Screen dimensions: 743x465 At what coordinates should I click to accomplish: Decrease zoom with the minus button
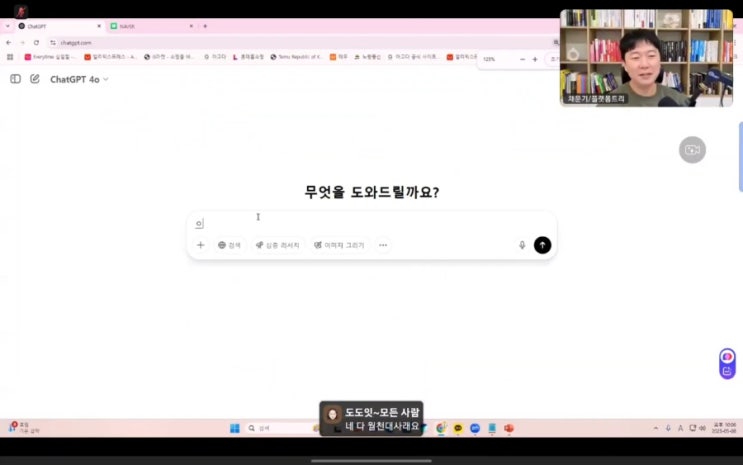(522, 59)
